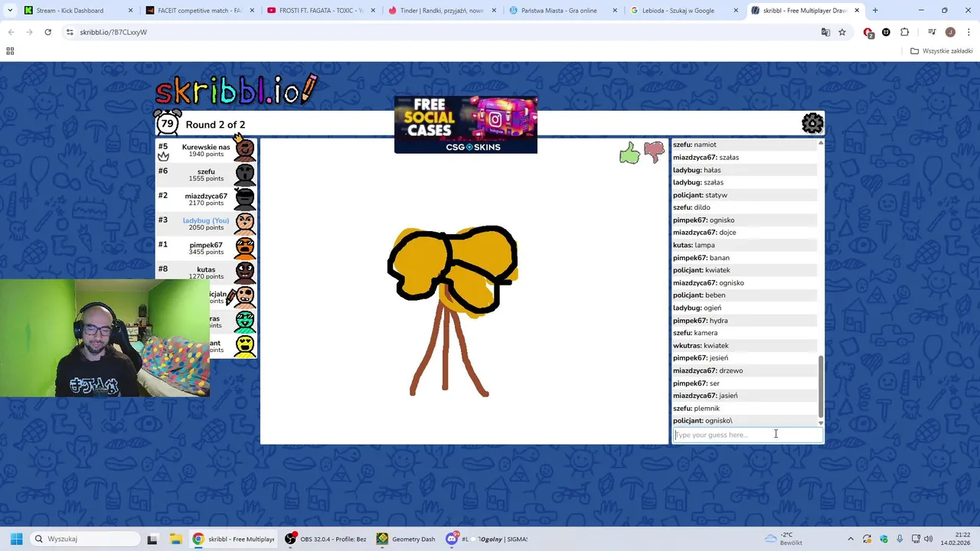Click szefu's avatar in player list
The height and width of the screenshot is (551, 980).
[x=245, y=174]
